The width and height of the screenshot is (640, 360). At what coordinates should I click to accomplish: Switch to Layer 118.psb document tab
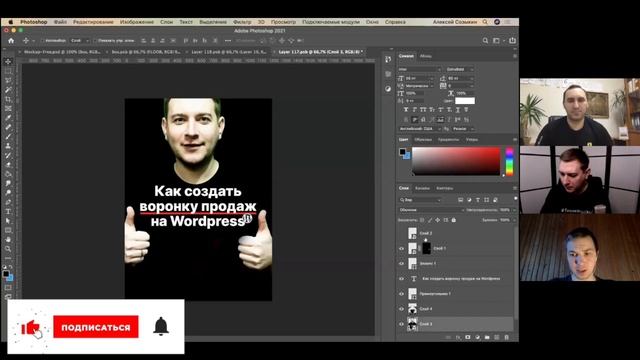229,52
